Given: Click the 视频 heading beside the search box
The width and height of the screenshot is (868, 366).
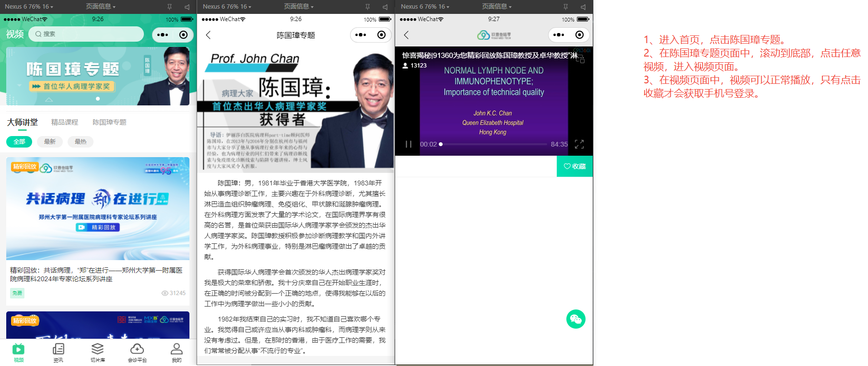Looking at the screenshot, I should click(x=15, y=34).
